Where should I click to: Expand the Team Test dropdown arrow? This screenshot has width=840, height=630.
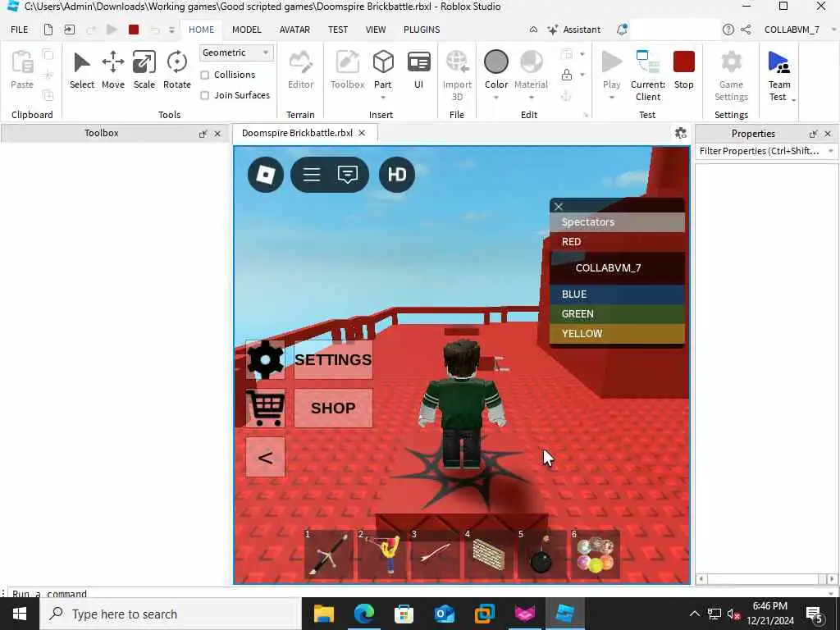[x=793, y=99]
